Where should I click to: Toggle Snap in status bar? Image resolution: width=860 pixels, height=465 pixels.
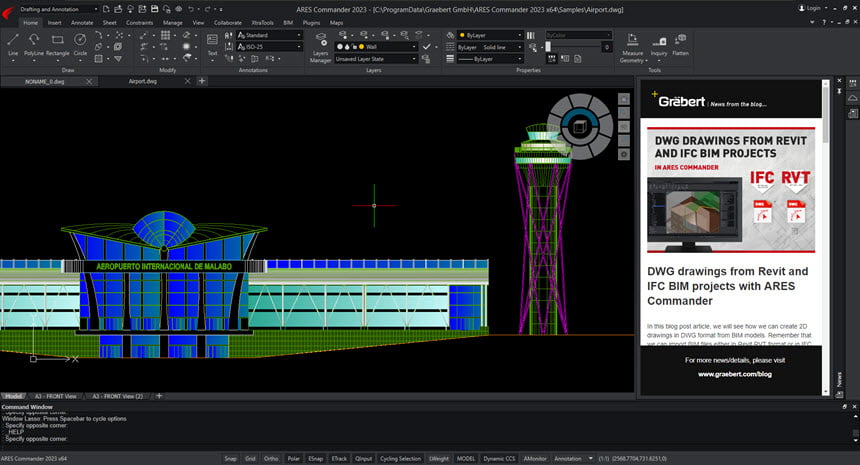pyautogui.click(x=230, y=458)
